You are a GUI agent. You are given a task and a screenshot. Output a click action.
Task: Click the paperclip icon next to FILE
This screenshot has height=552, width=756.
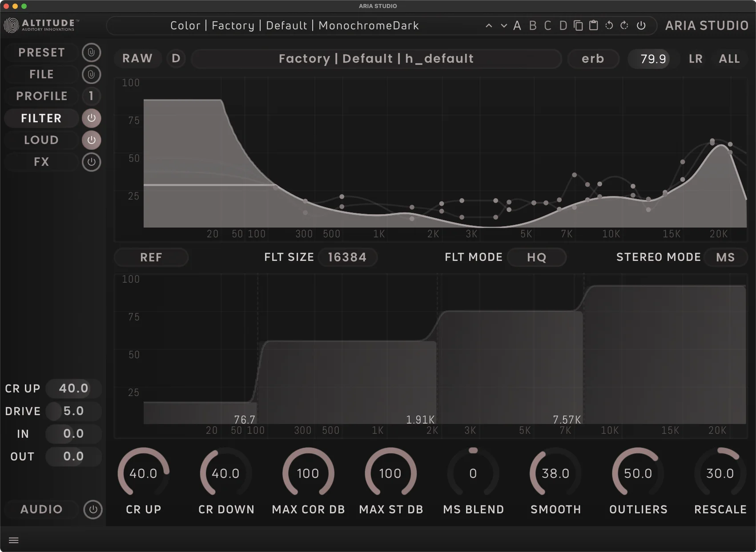pyautogui.click(x=92, y=74)
